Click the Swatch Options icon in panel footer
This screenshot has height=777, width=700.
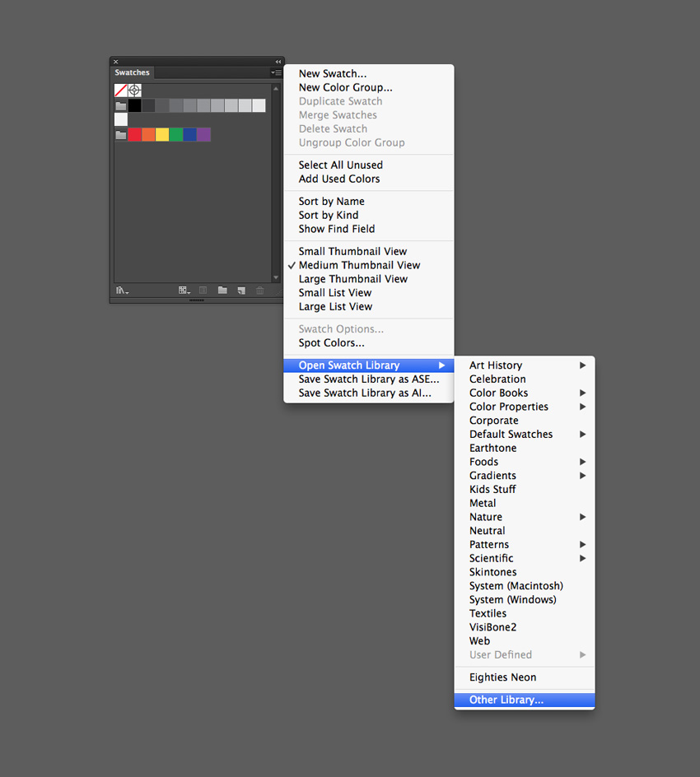203,291
